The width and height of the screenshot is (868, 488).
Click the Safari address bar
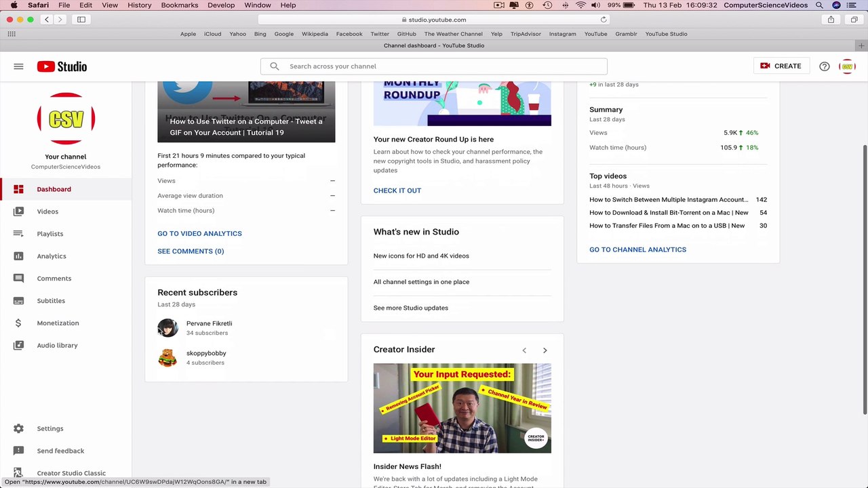[434, 20]
